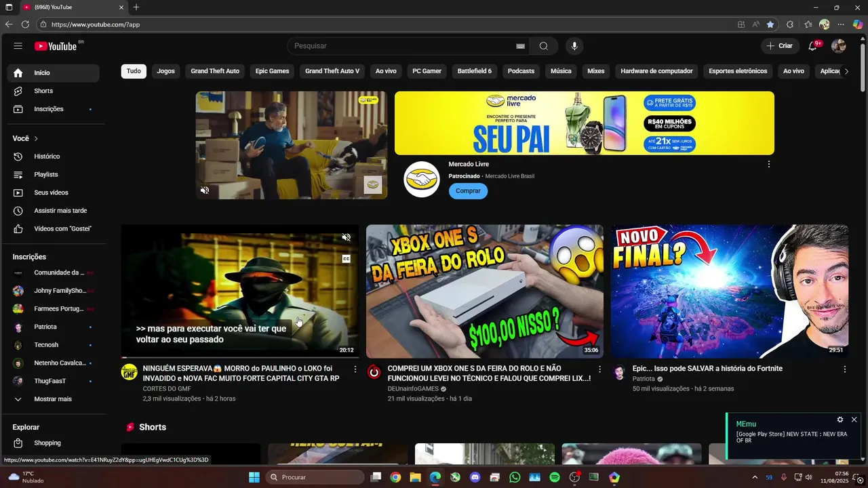Open Edge settings and more menu
The height and width of the screenshot is (488, 868).
841,24
